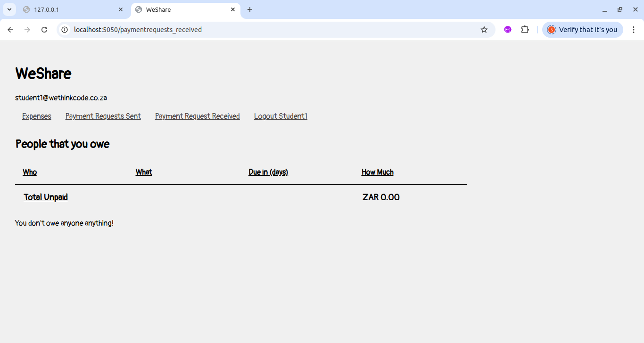Logout Student1 from WeShare

281,116
